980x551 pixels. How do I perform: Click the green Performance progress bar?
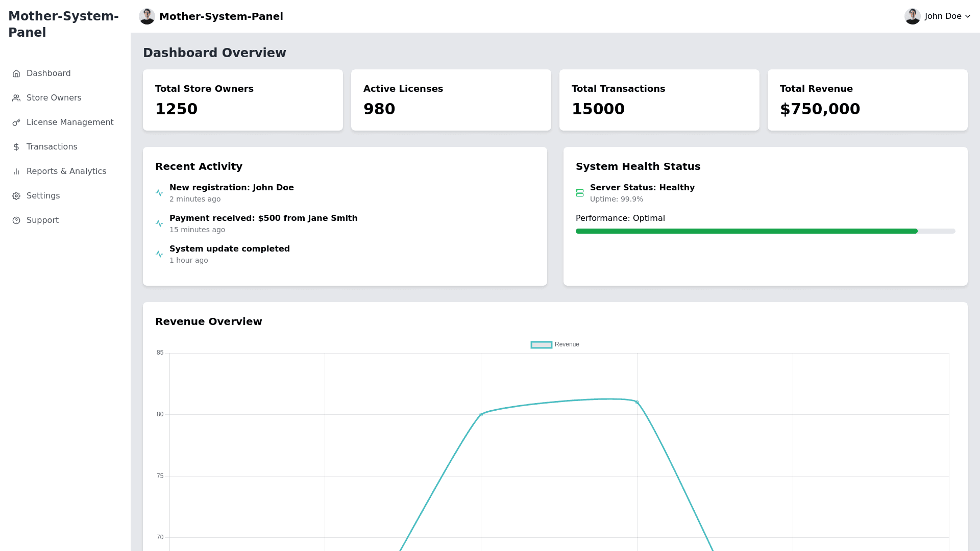click(x=746, y=231)
